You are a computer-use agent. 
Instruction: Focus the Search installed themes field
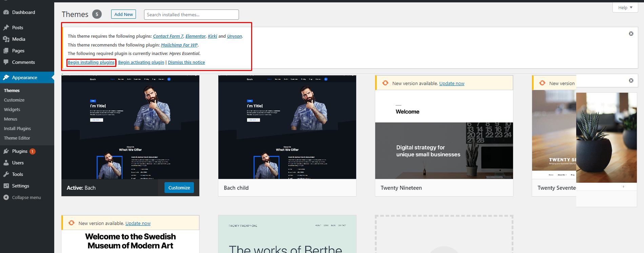192,15
